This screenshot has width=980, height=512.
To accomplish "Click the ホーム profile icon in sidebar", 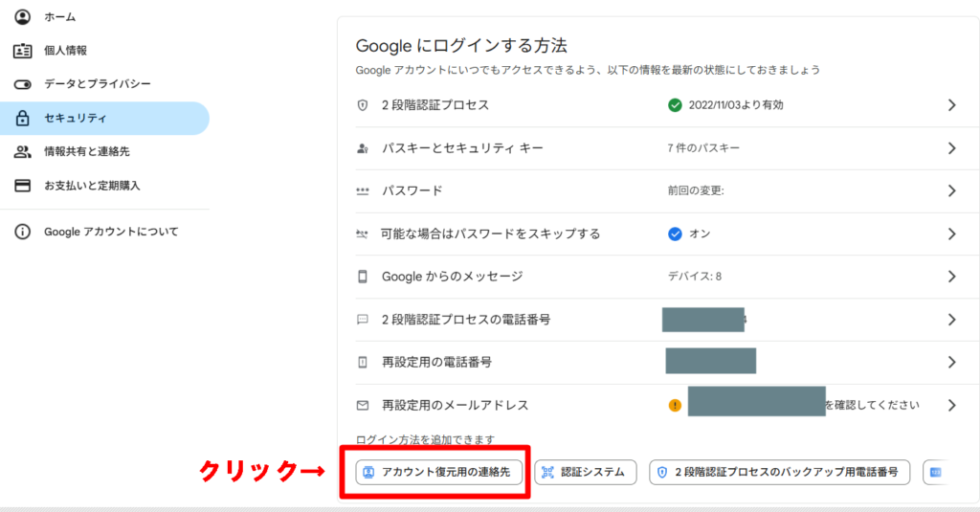I will point(22,17).
